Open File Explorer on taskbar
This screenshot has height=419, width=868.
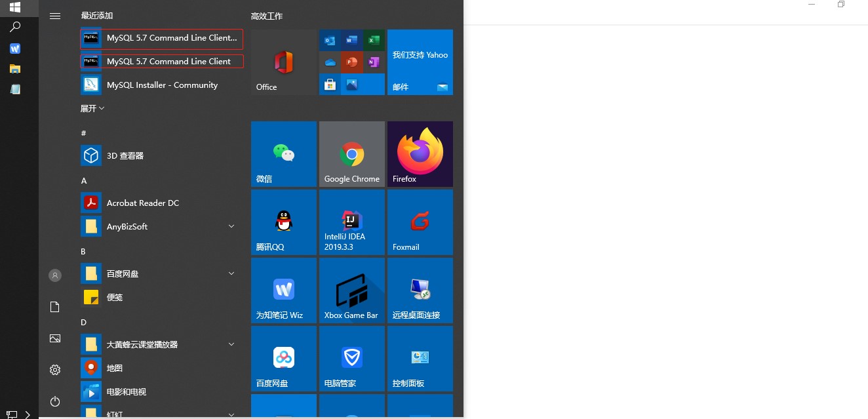coord(14,68)
